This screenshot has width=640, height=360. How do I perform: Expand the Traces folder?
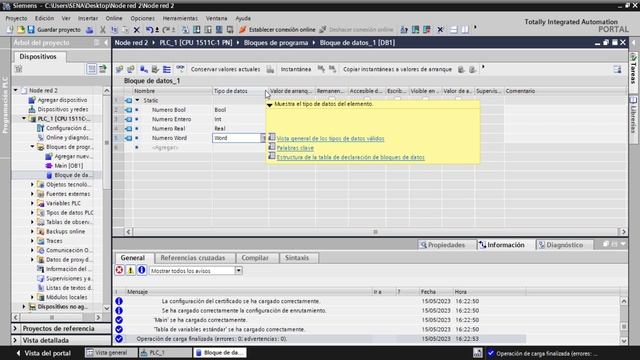click(32, 241)
